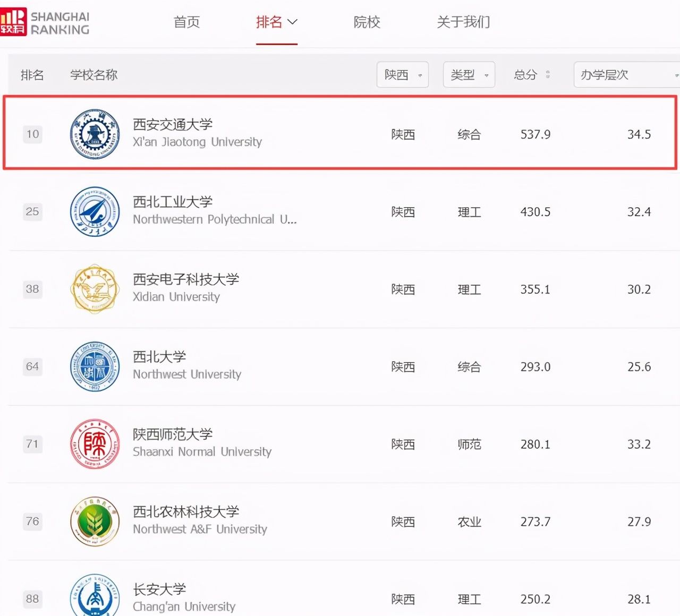Click total score 537.9
Image resolution: width=680 pixels, height=616 pixels.
point(535,135)
